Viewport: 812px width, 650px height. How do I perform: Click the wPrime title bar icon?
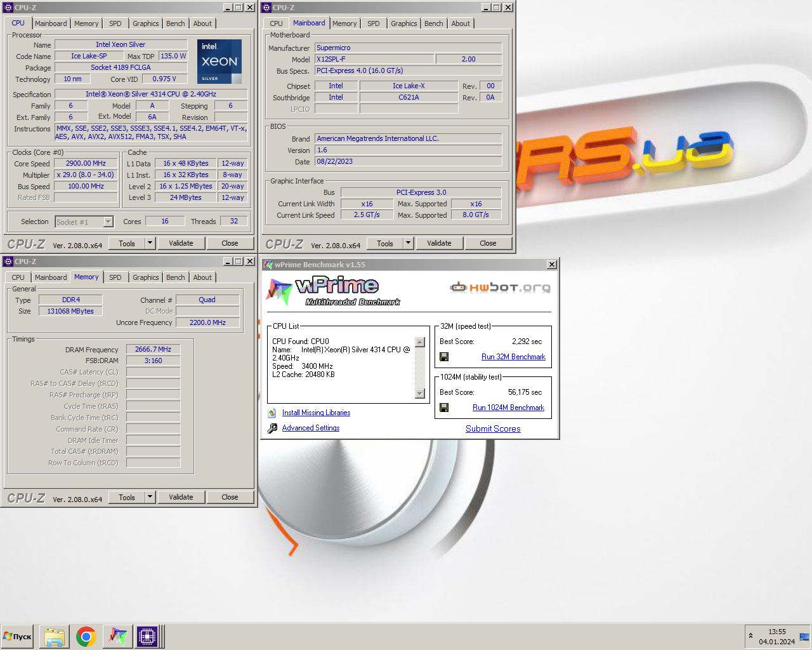click(x=267, y=265)
